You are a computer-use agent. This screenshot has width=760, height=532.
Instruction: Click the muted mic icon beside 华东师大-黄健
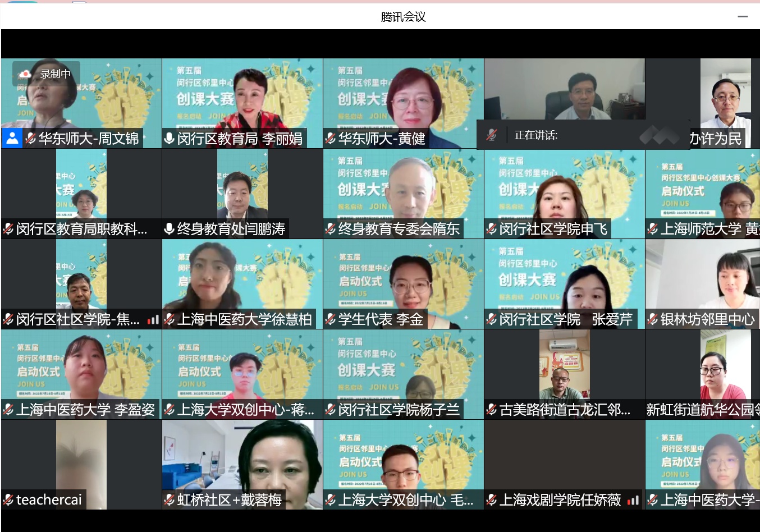click(x=331, y=139)
